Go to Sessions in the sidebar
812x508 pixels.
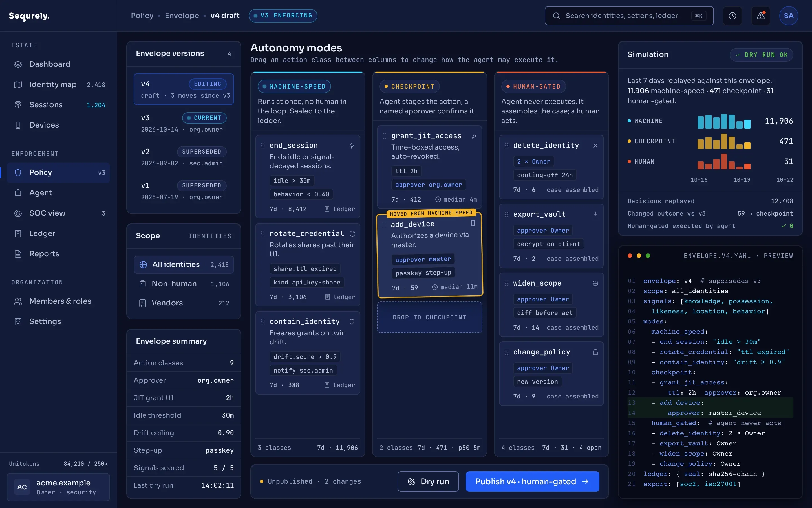[x=58, y=105]
